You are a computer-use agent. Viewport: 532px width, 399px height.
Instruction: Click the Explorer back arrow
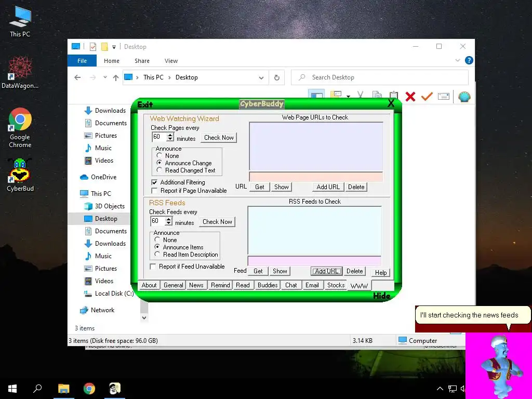pos(77,78)
